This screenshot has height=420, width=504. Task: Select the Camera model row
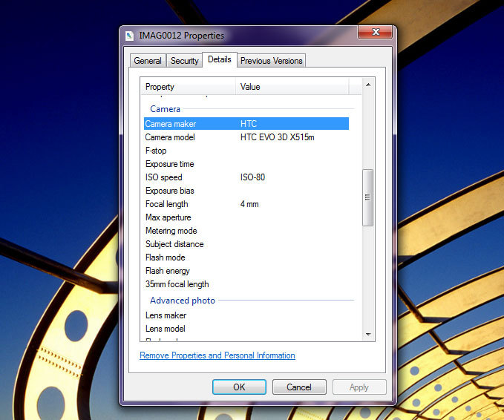click(246, 137)
